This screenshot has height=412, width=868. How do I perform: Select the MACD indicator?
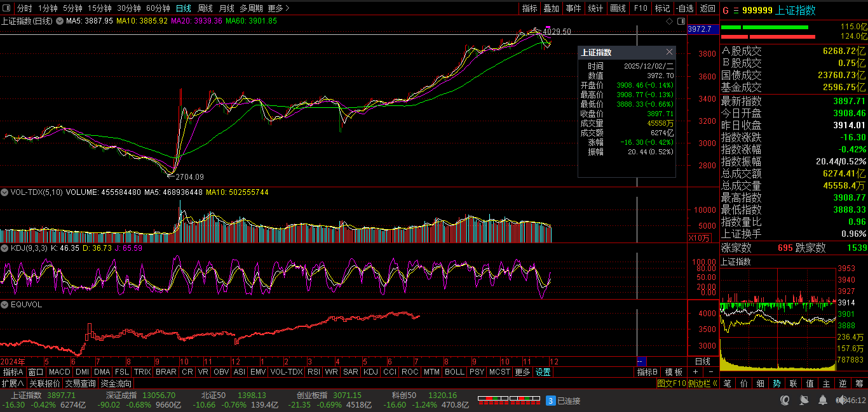coord(59,372)
